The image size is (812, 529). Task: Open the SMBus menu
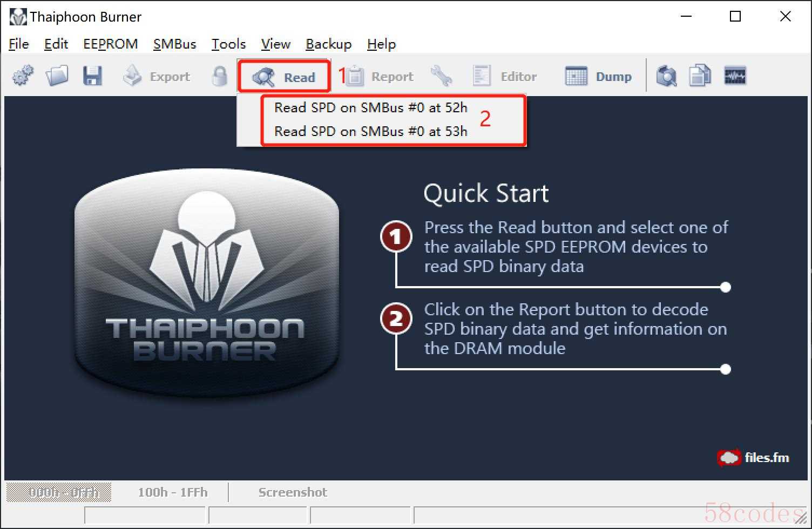[x=174, y=44]
